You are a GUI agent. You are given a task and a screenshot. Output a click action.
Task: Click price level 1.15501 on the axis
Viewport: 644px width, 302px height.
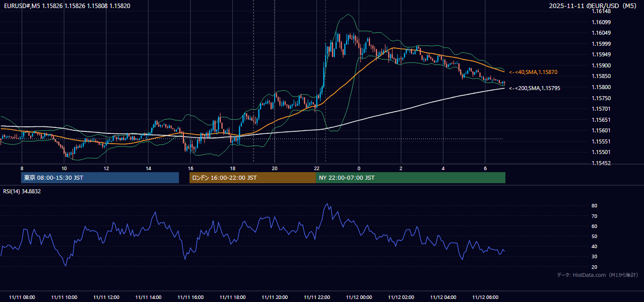coord(601,152)
